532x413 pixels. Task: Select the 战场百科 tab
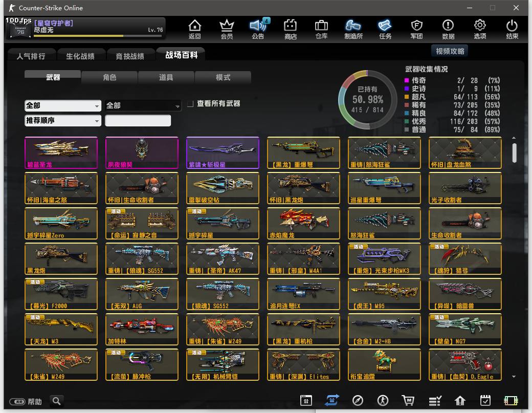(x=181, y=55)
